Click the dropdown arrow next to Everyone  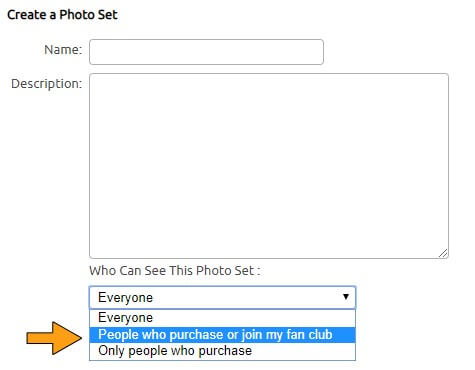coord(346,297)
